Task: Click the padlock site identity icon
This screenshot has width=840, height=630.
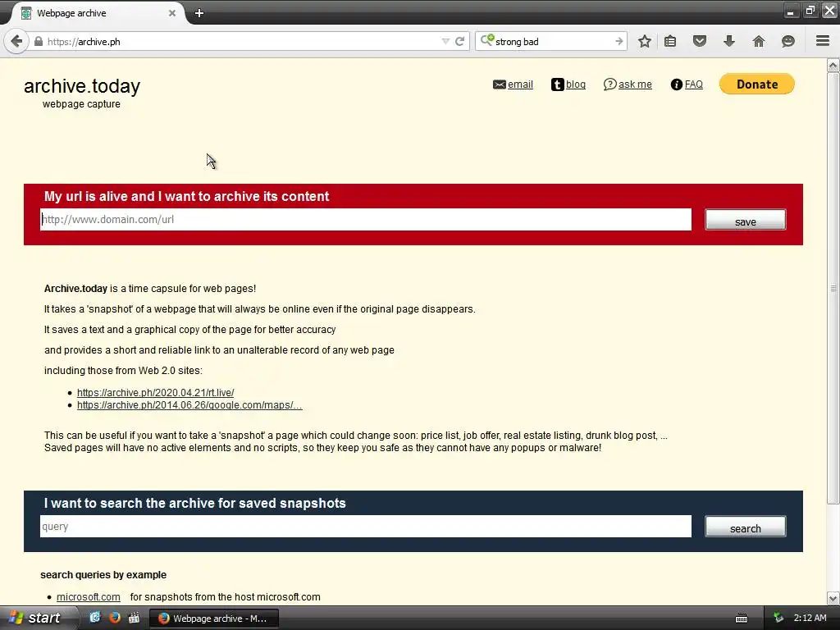Action: point(39,41)
